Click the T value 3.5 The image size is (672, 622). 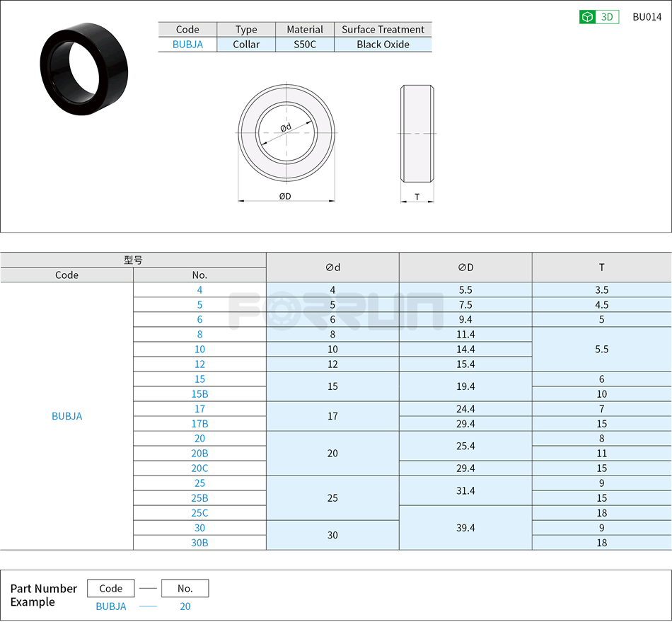tap(602, 290)
